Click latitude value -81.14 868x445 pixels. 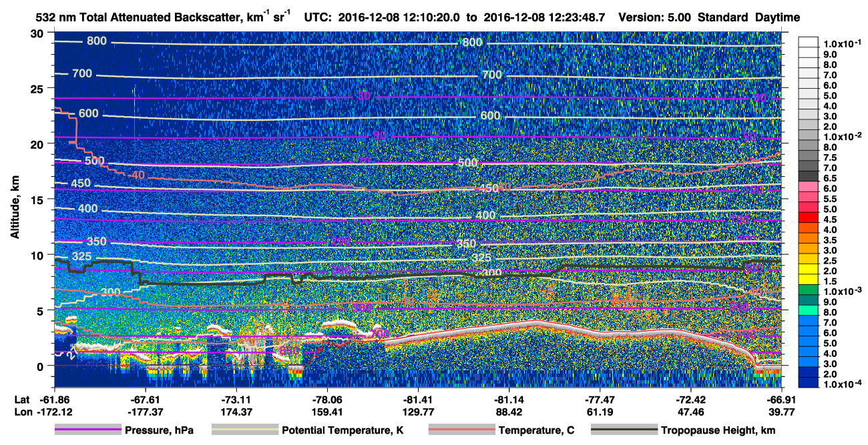509,400
